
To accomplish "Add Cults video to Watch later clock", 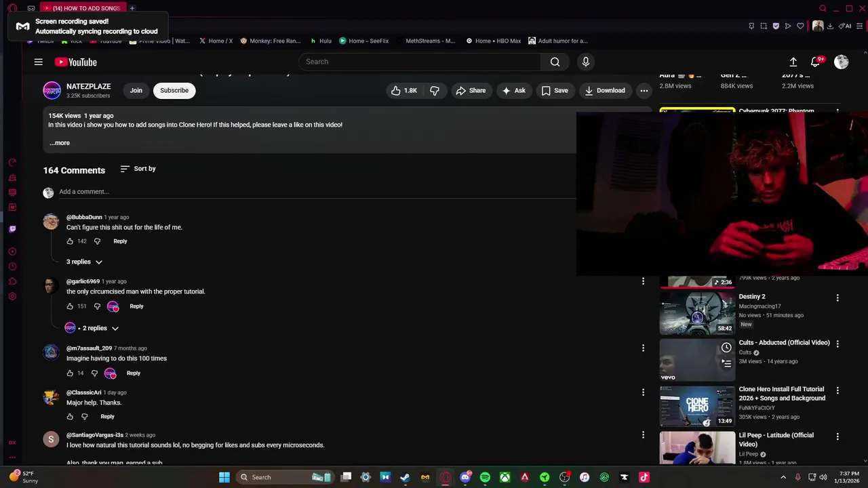I will point(726,348).
